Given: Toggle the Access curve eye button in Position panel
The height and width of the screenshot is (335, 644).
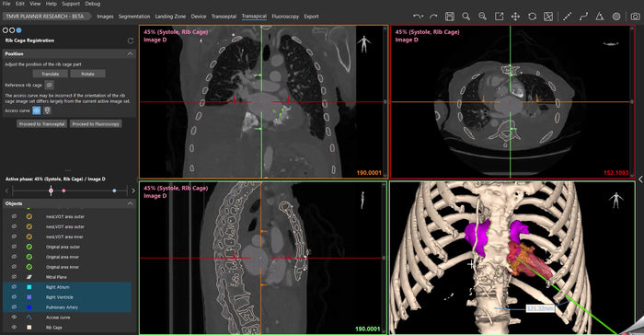Looking at the screenshot, I should tap(37, 110).
